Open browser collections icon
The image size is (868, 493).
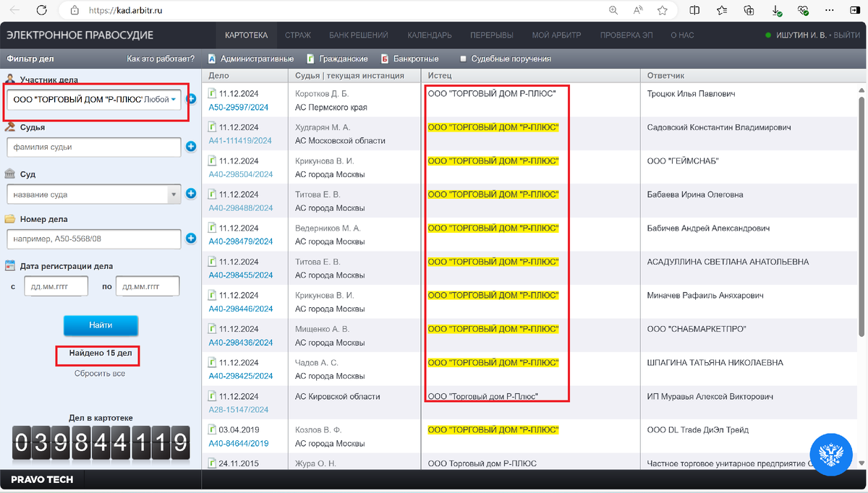pos(749,10)
